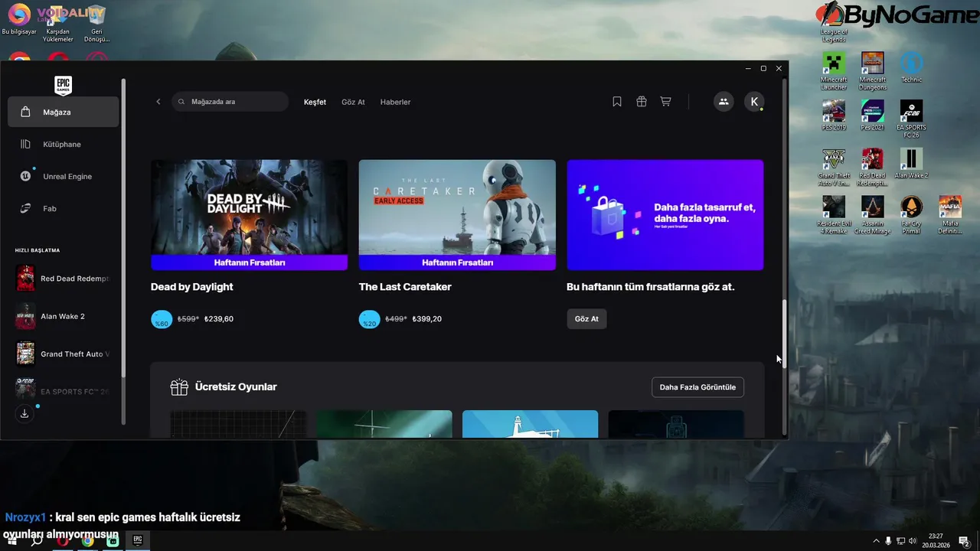Open the downloads icon in sidebar
The height and width of the screenshot is (551, 980).
click(x=24, y=413)
